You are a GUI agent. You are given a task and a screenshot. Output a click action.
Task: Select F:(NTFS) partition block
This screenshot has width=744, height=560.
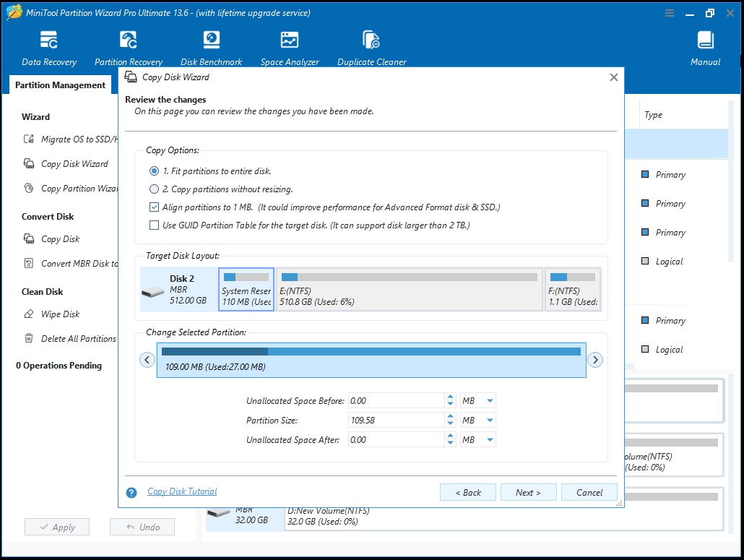(x=573, y=290)
